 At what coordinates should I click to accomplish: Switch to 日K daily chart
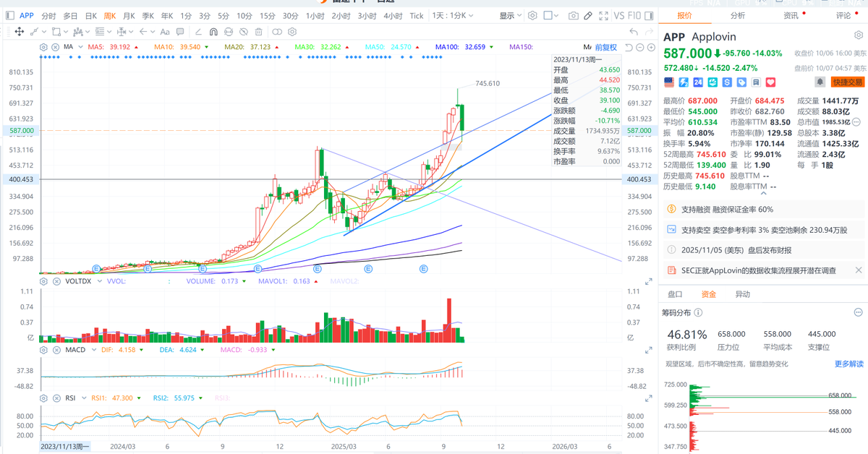(x=90, y=15)
